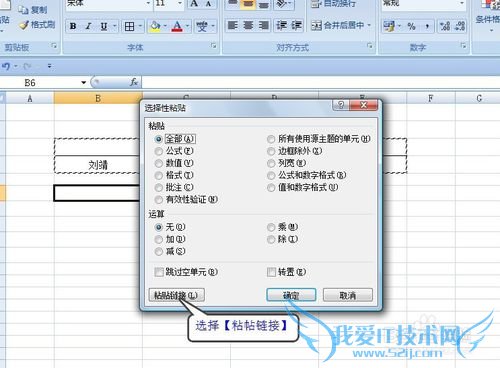This screenshot has height=368, width=500.
Task: Click the 取消 cancel button
Action: pos(348,295)
